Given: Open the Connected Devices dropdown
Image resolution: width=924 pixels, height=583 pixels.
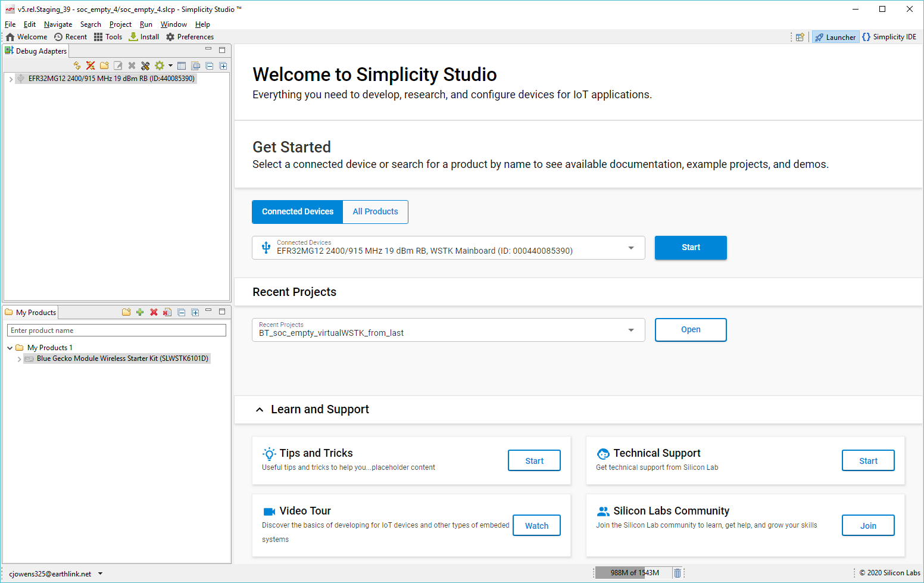Looking at the screenshot, I should (x=631, y=248).
